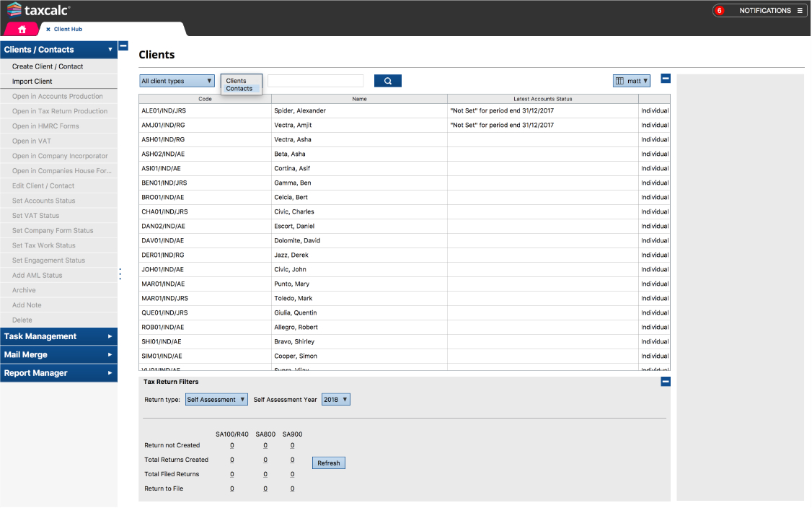
Task: Expand the Task Management section
Action: click(x=59, y=336)
